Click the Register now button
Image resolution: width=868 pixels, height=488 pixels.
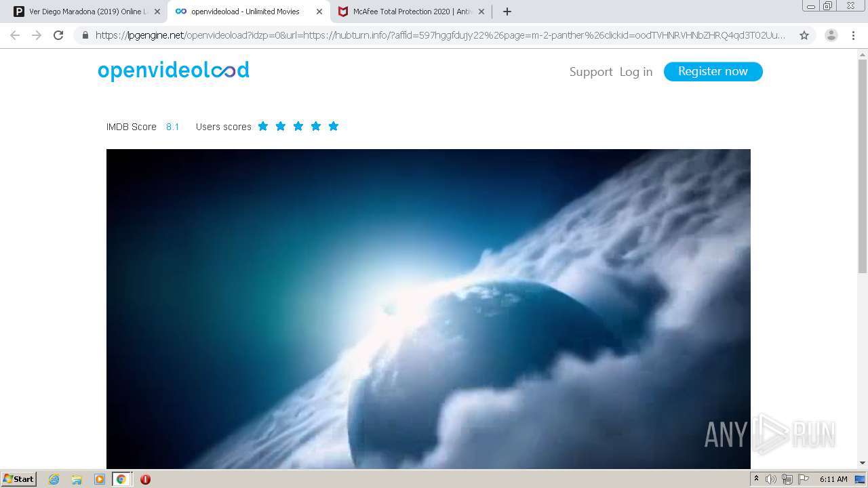(x=713, y=71)
